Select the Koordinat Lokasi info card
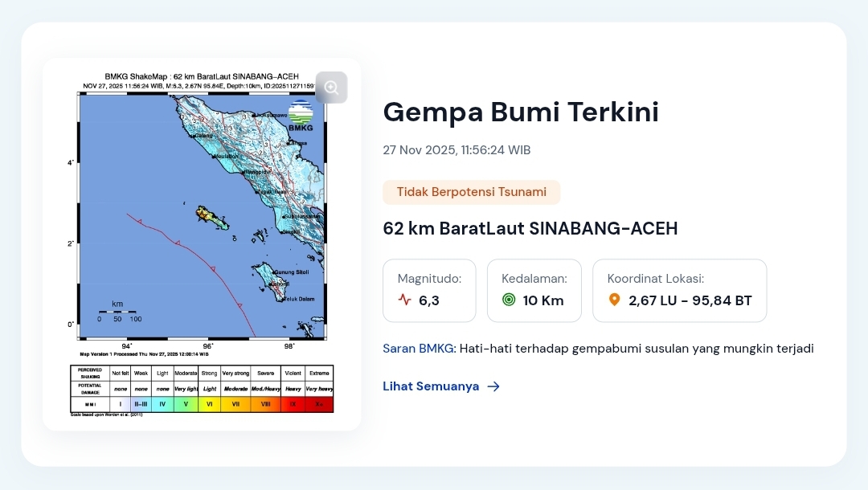 tap(679, 290)
